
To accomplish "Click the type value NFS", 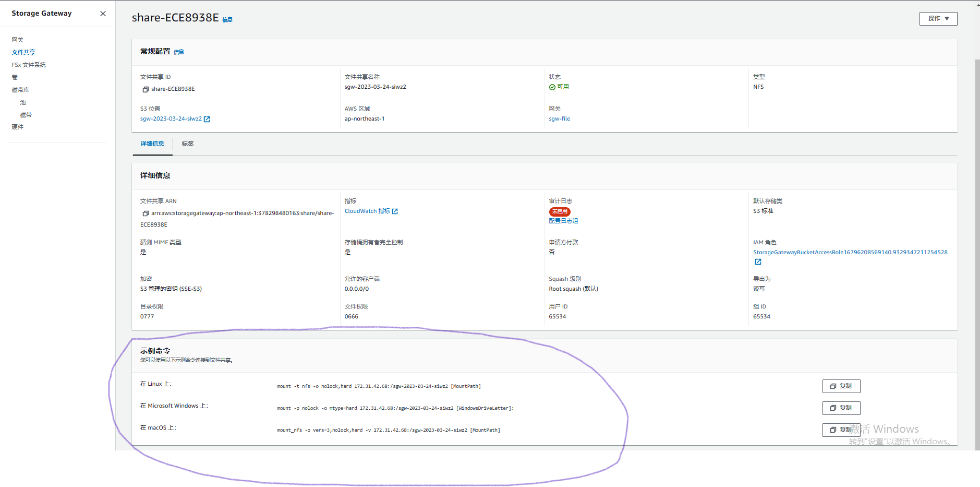I will tap(758, 87).
